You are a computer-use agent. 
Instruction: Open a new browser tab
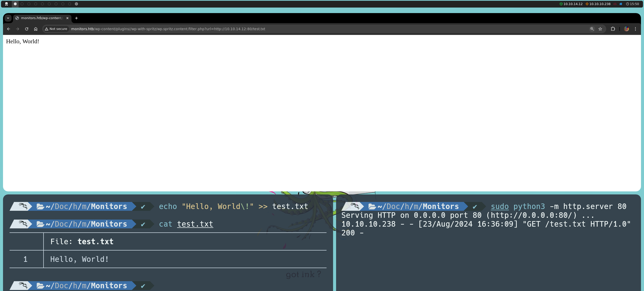pyautogui.click(x=76, y=18)
